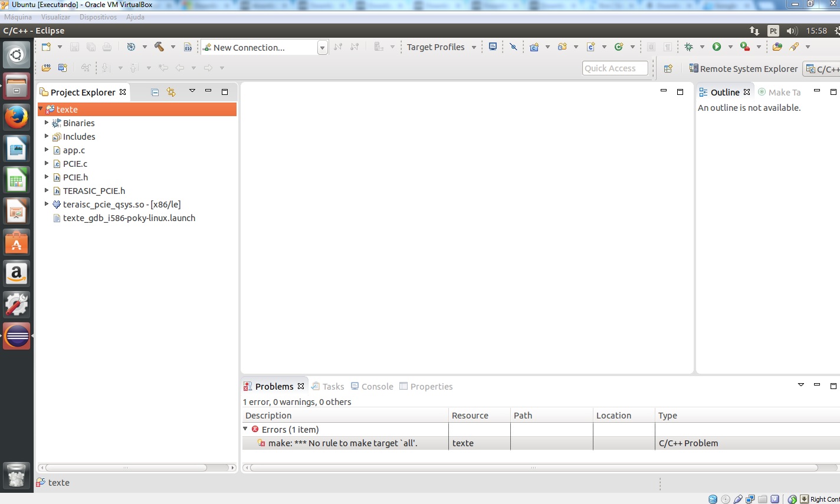This screenshot has width=840, height=504.
Task: Open Firefox from the Ubuntu launcher
Action: click(17, 117)
